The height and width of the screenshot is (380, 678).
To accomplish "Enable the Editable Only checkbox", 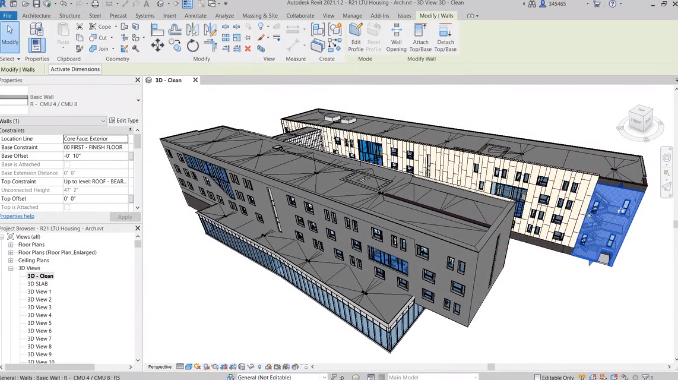I will [537, 377].
